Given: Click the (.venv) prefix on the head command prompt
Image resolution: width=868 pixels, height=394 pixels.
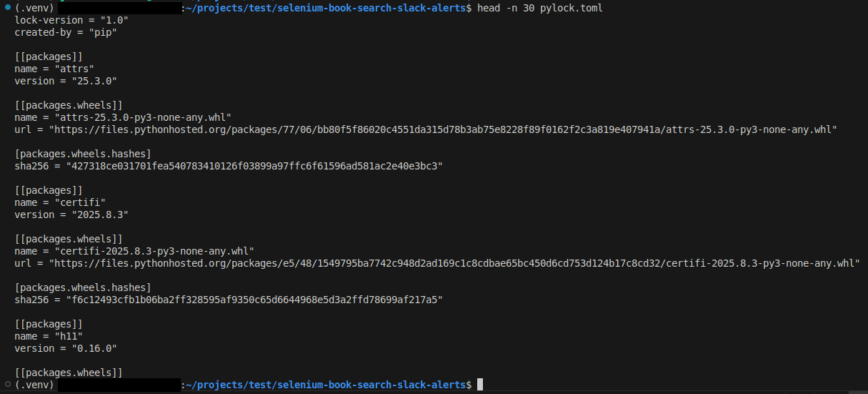Looking at the screenshot, I should (x=34, y=8).
